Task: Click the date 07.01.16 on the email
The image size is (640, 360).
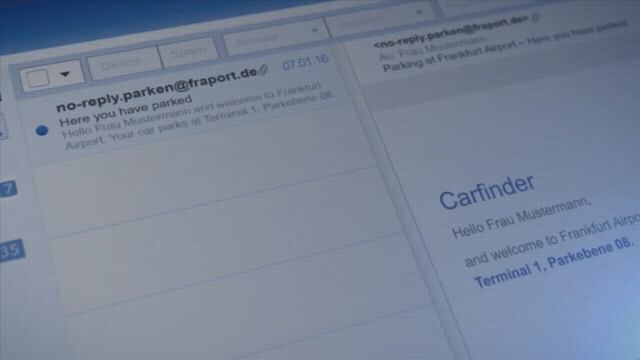Action: (x=305, y=62)
